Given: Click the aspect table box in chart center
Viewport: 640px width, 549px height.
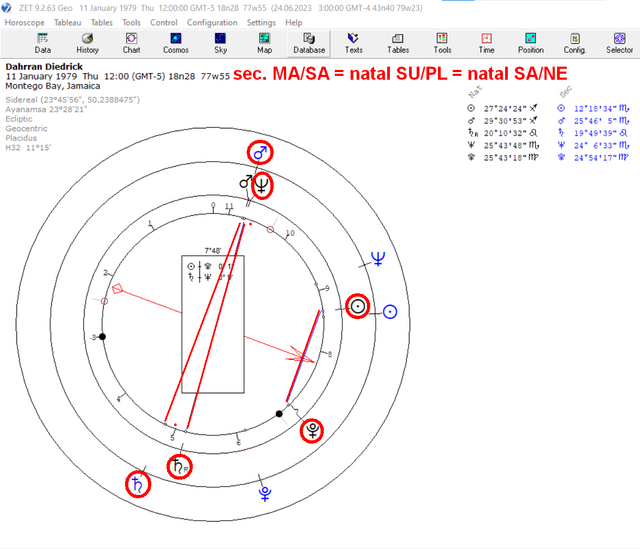Looking at the screenshot, I should point(213,324).
